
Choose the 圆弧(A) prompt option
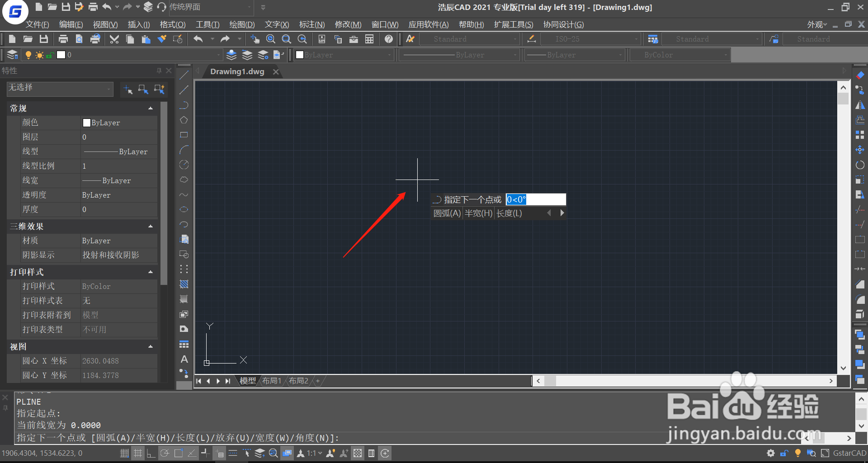447,213
